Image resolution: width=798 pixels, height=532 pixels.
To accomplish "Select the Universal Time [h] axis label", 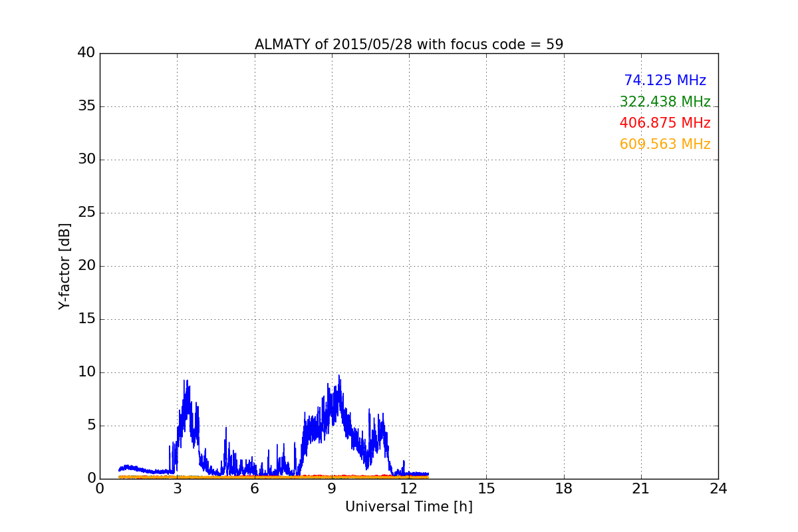I will pos(409,507).
